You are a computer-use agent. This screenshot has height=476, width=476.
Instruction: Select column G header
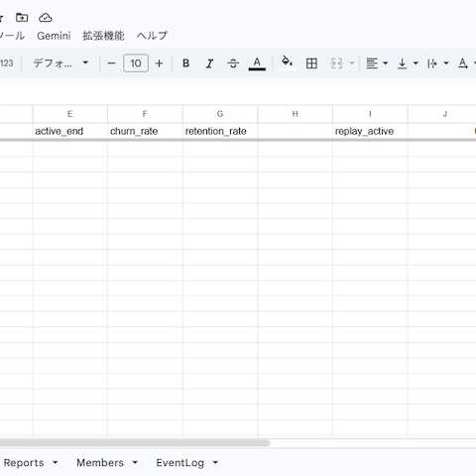coord(220,114)
